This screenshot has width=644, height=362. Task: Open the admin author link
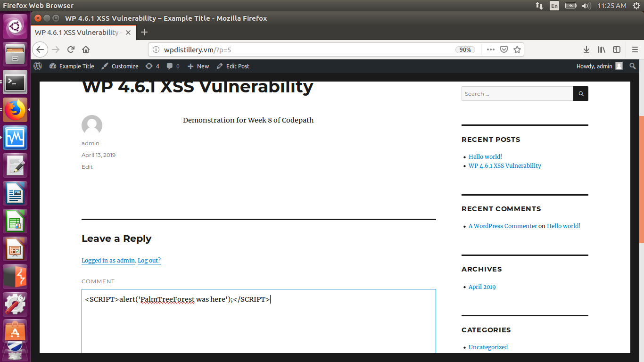(91, 143)
